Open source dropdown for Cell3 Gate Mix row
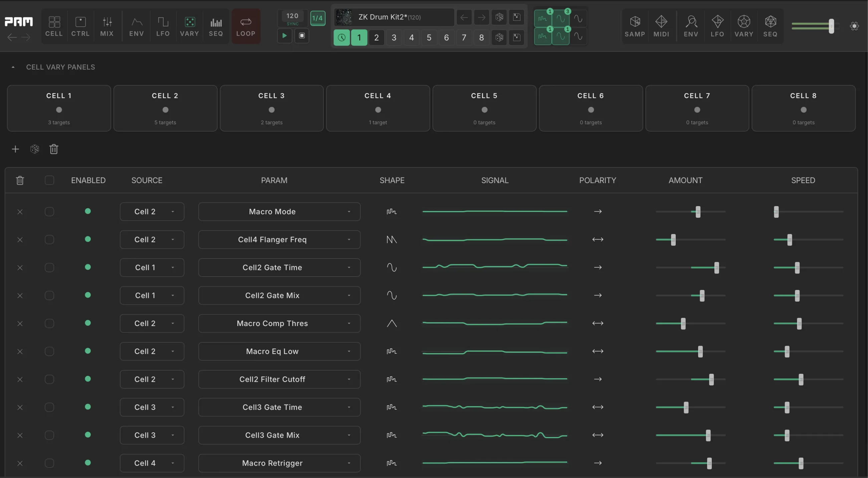868x478 pixels. click(152, 435)
